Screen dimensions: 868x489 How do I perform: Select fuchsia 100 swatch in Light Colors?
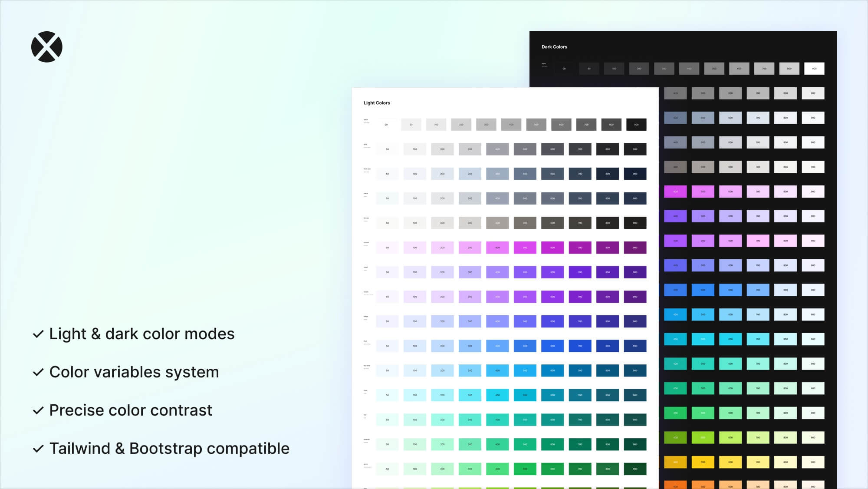click(414, 248)
